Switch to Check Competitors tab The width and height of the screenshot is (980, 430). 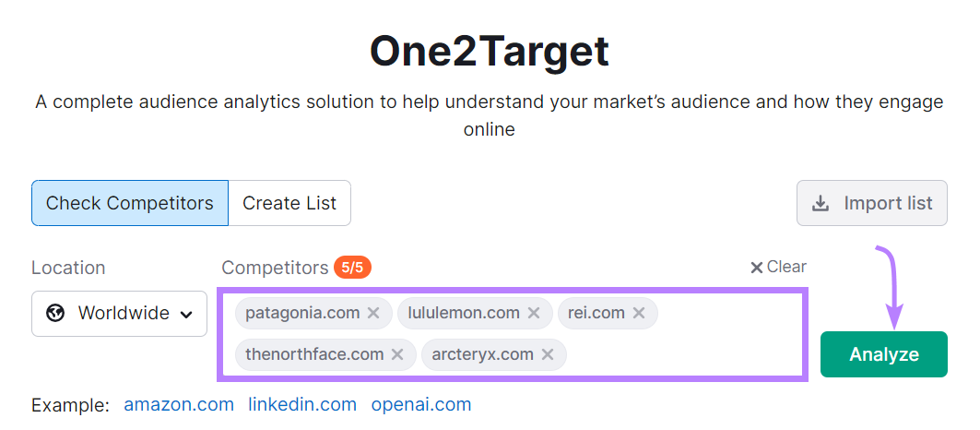pyautogui.click(x=130, y=203)
